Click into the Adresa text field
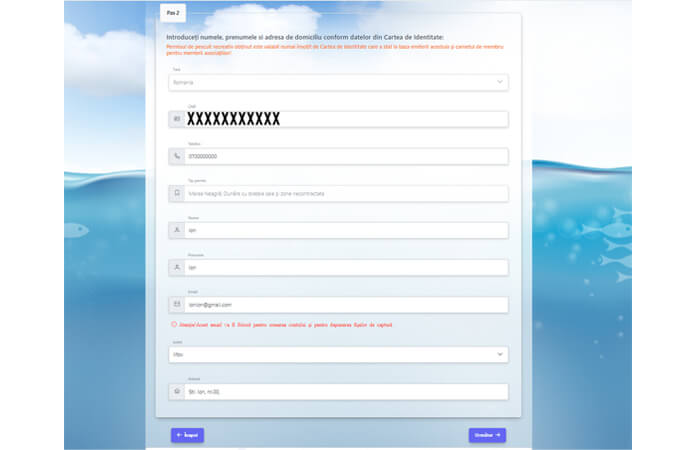The width and height of the screenshot is (696, 450). (345, 392)
